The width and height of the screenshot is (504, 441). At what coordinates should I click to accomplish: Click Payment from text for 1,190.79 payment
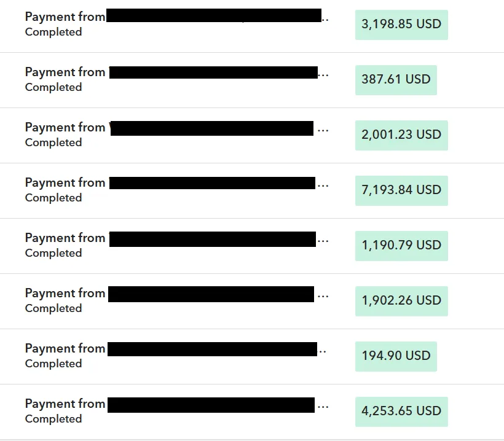pyautogui.click(x=65, y=238)
